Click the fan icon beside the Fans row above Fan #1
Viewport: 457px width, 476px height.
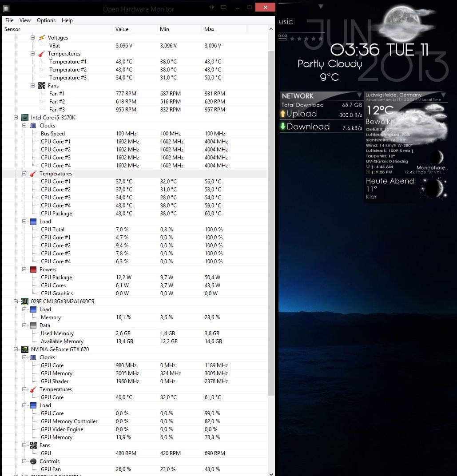coord(42,86)
